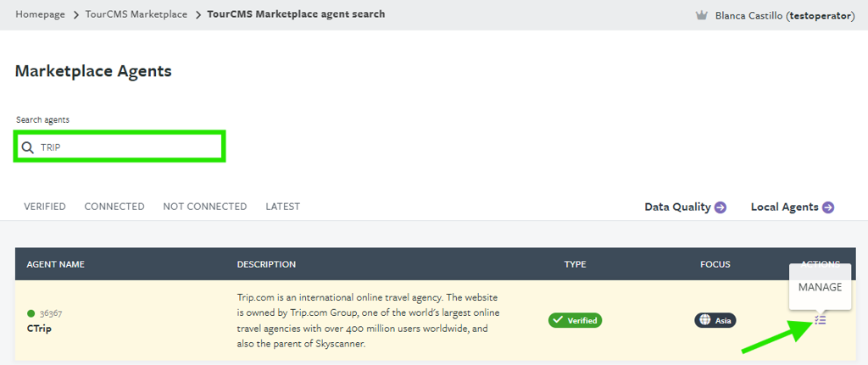This screenshot has height=365, width=868.
Task: Select the NOT CONNECTED tab
Action: tap(205, 207)
